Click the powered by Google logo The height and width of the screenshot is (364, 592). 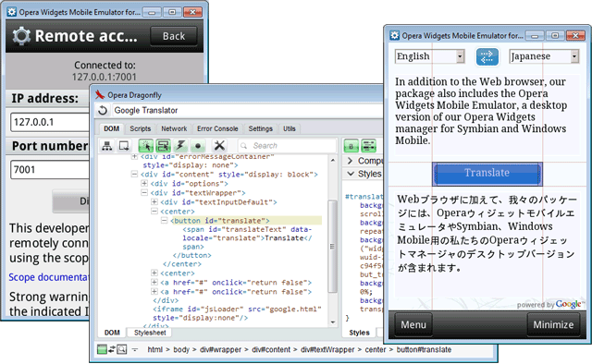point(550,304)
